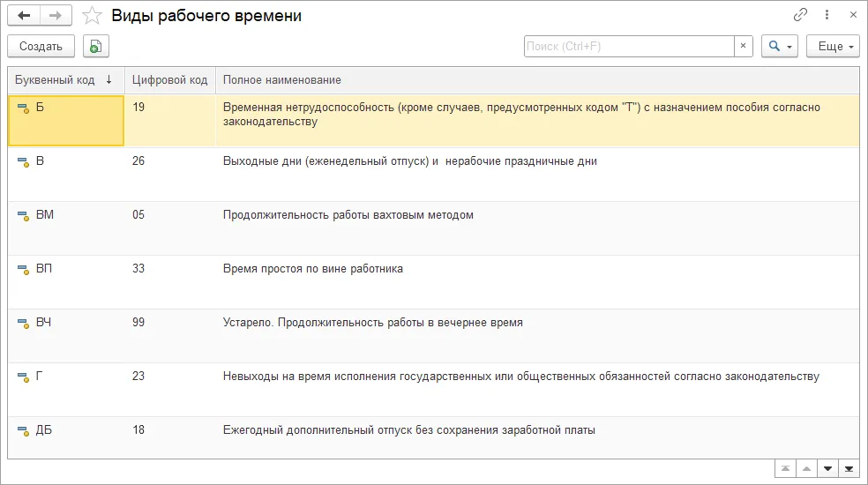The width and height of the screenshot is (868, 485).
Task: Focus the Поиск search input field
Action: click(x=629, y=47)
